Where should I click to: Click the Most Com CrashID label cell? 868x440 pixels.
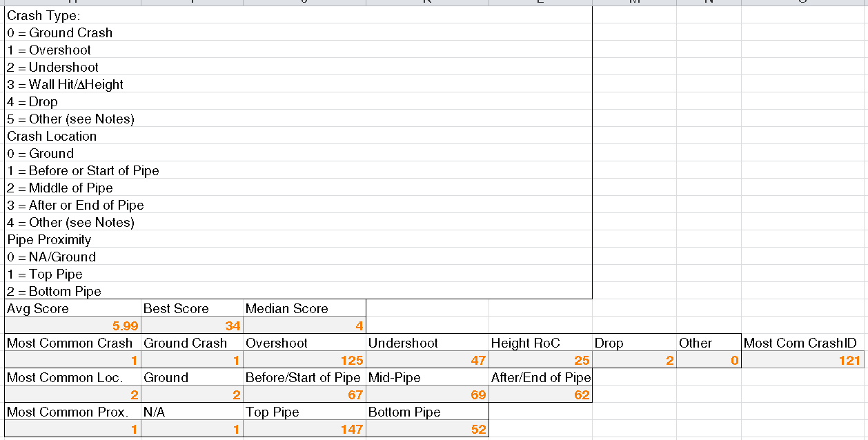[804, 343]
